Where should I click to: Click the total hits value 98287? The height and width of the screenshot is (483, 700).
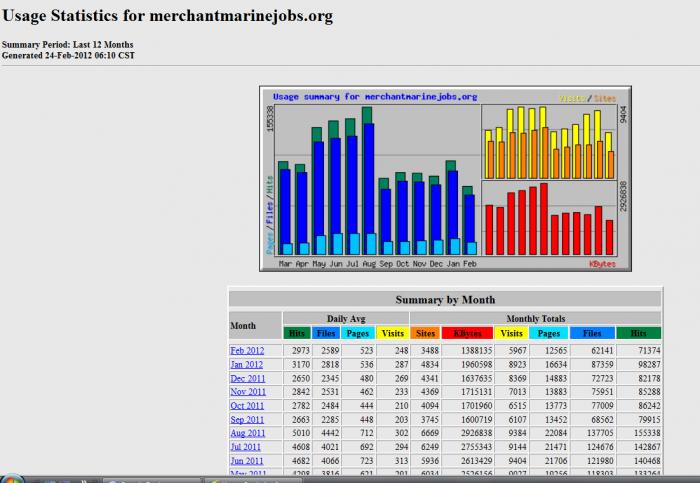649,365
